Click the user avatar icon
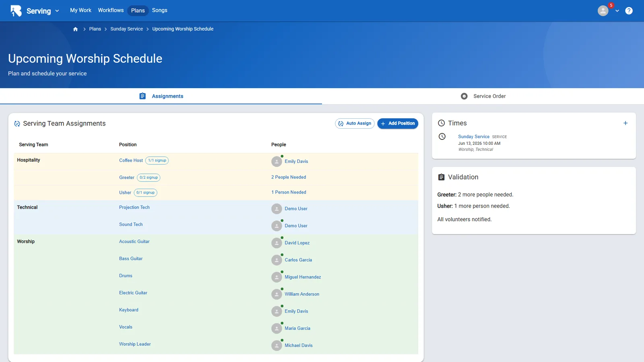The height and width of the screenshot is (362, 644). [x=603, y=11]
